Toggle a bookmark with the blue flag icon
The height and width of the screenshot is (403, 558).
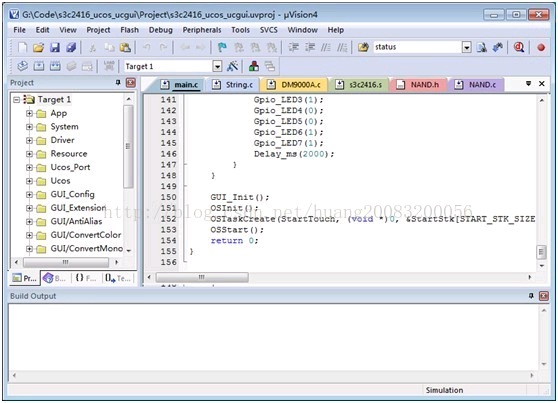click(x=222, y=47)
